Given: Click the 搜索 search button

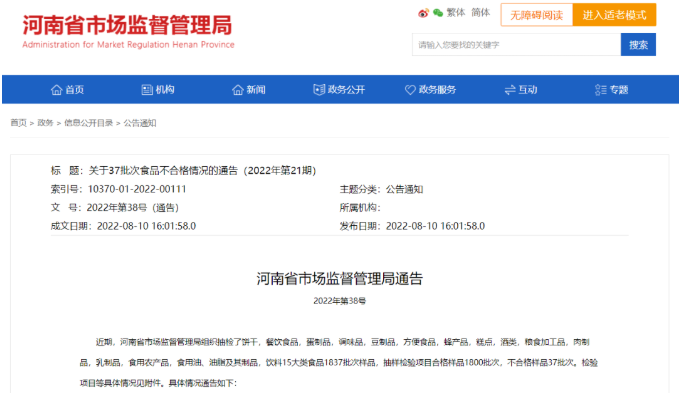Looking at the screenshot, I should click(638, 44).
